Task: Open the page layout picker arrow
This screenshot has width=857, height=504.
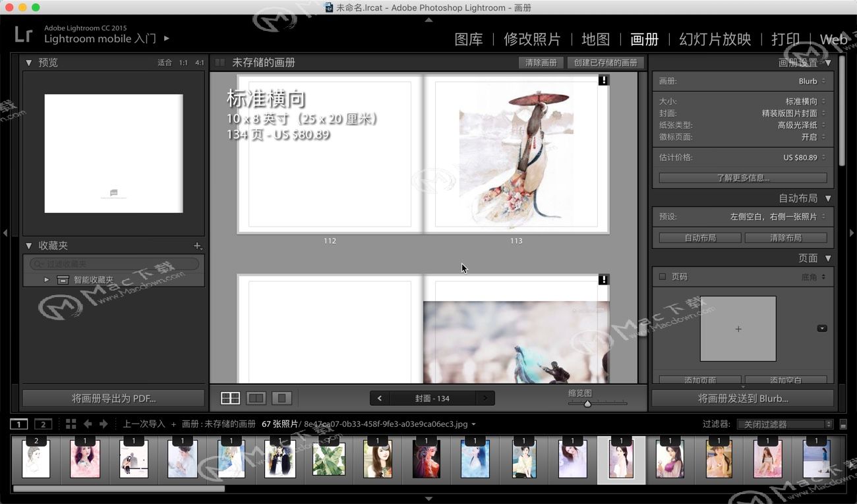Action: (x=822, y=328)
